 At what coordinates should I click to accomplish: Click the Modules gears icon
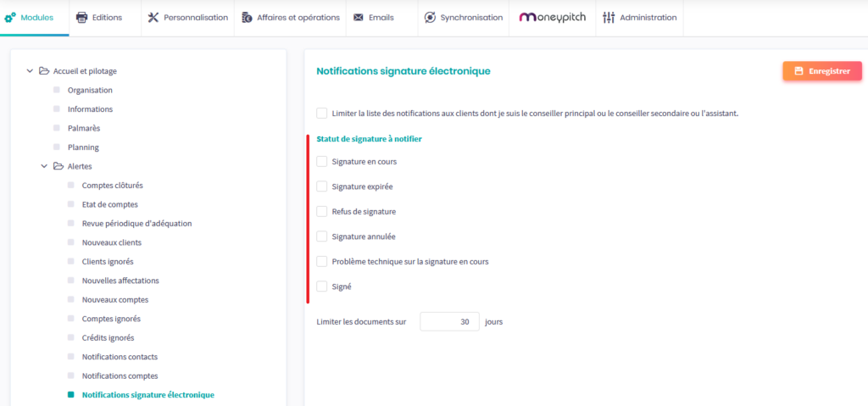pyautogui.click(x=10, y=17)
